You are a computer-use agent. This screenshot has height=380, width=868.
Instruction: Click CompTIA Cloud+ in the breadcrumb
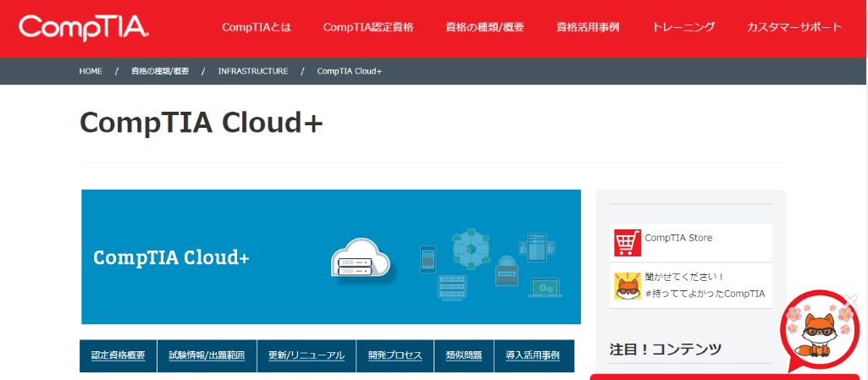[x=349, y=71]
